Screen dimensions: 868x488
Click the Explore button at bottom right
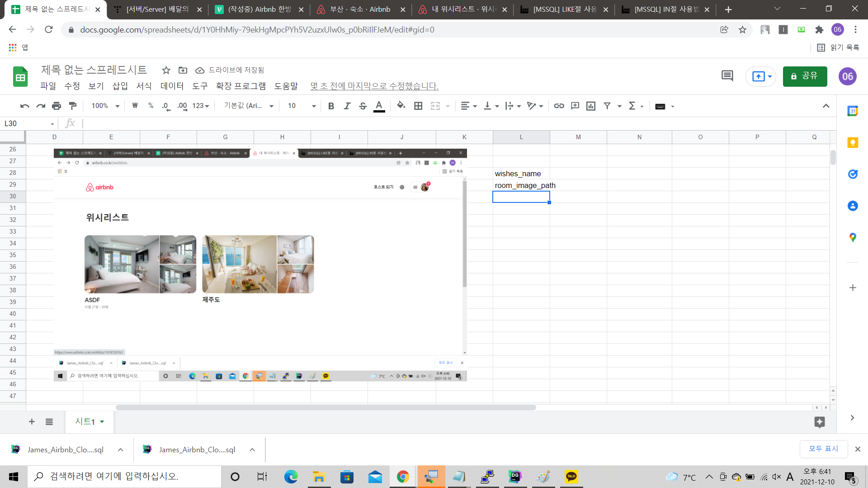(819, 422)
